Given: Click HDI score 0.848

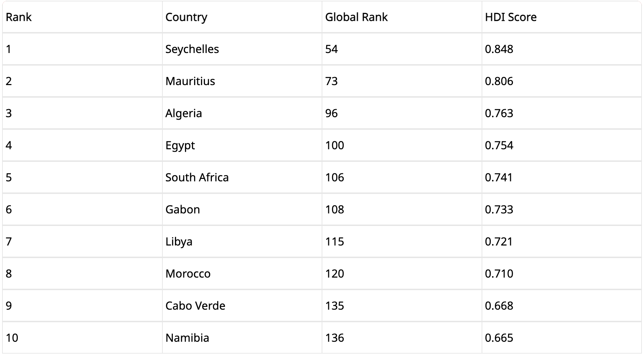Looking at the screenshot, I should [499, 49].
